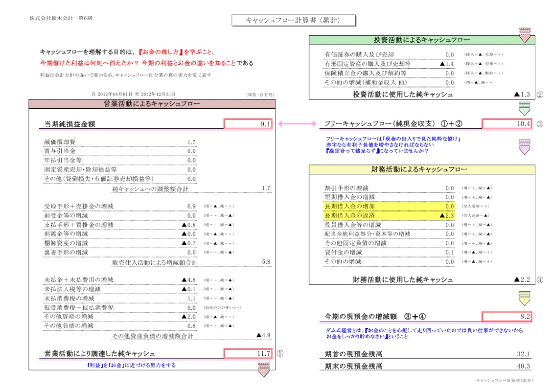Select the 賞与引当金 row label

pos(60,151)
